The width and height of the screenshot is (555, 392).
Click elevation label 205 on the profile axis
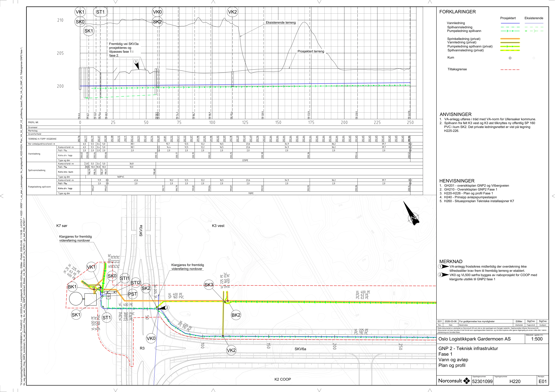[x=60, y=53]
